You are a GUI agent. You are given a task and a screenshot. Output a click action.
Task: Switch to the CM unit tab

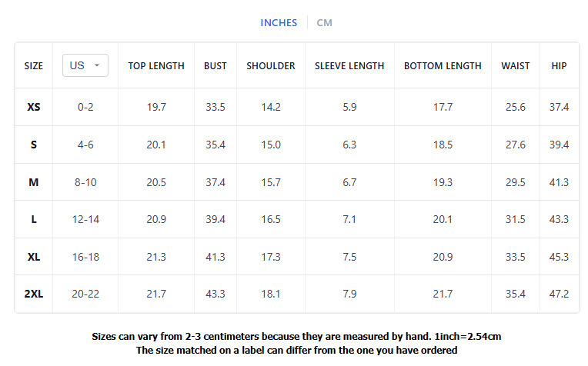coord(325,22)
